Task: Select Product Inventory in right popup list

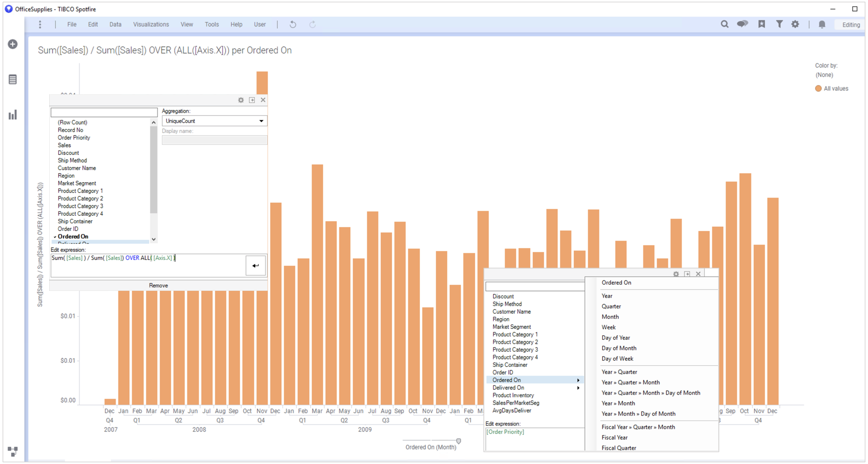Action: [513, 396]
